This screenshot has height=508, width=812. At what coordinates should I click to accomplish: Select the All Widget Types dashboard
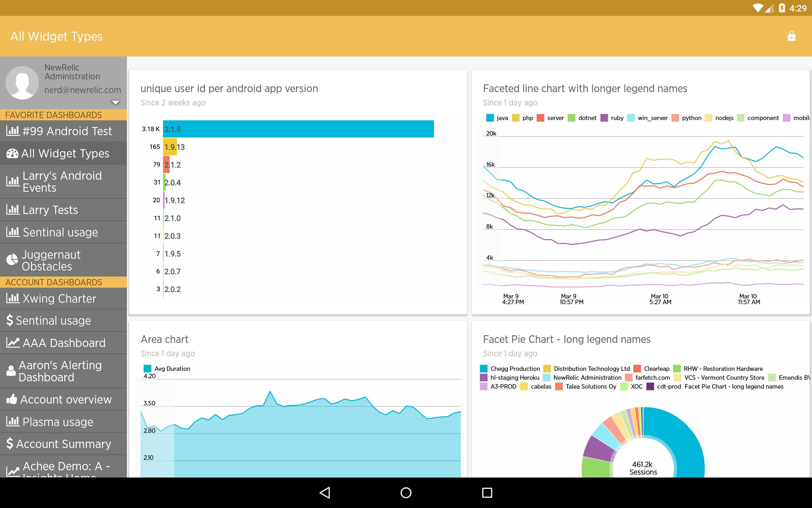point(63,153)
